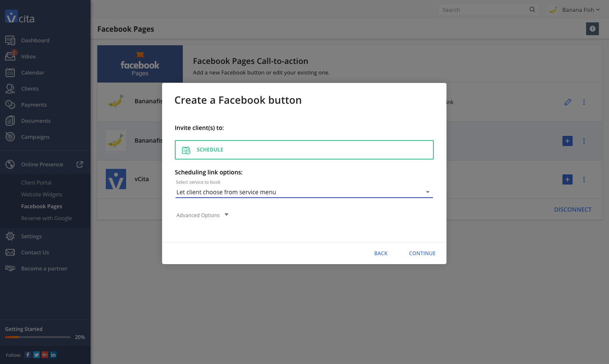Screen dimensions: 609x364
Task: Click the Online Presence globe icon
Action: point(10,164)
